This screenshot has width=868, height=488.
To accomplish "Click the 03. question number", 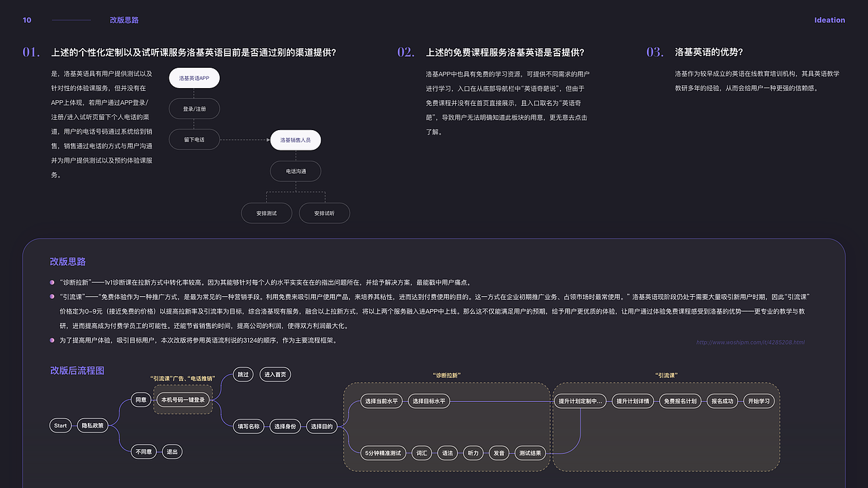I will click(655, 52).
